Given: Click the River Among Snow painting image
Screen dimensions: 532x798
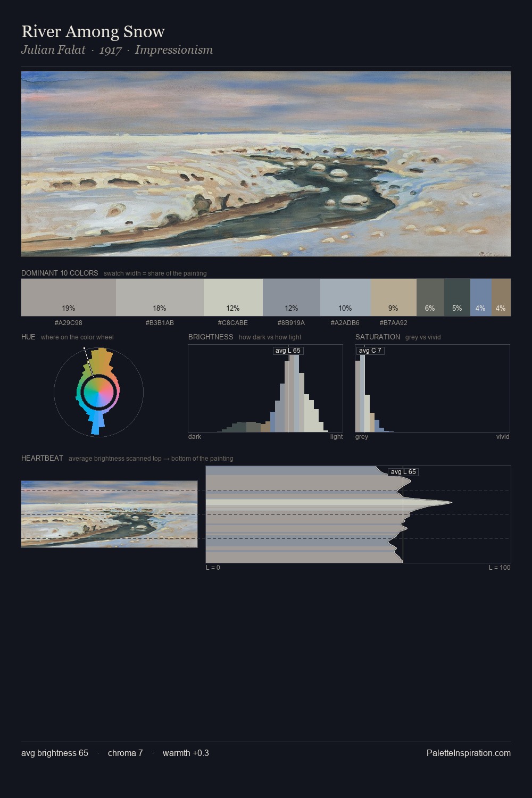Looking at the screenshot, I should 266,164.
